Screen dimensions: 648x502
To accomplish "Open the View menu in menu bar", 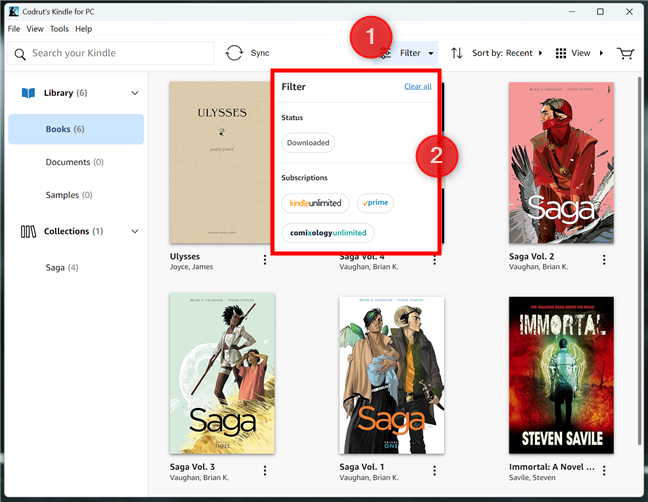I will 35,29.
